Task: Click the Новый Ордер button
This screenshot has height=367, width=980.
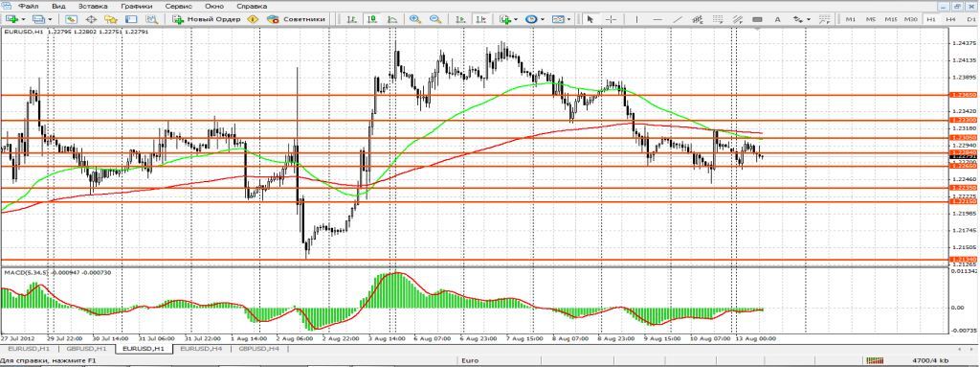Action: click(x=207, y=19)
